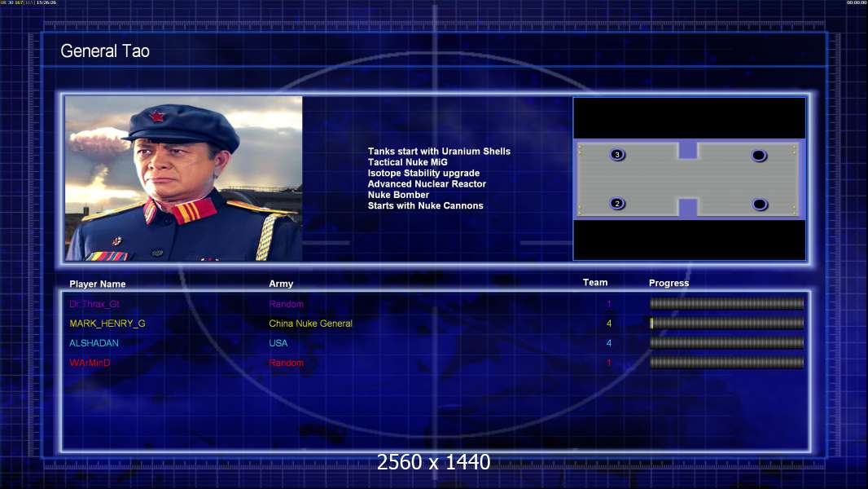This screenshot has width=868, height=489.
Task: Click China Nuke General army entry
Action: pos(310,324)
